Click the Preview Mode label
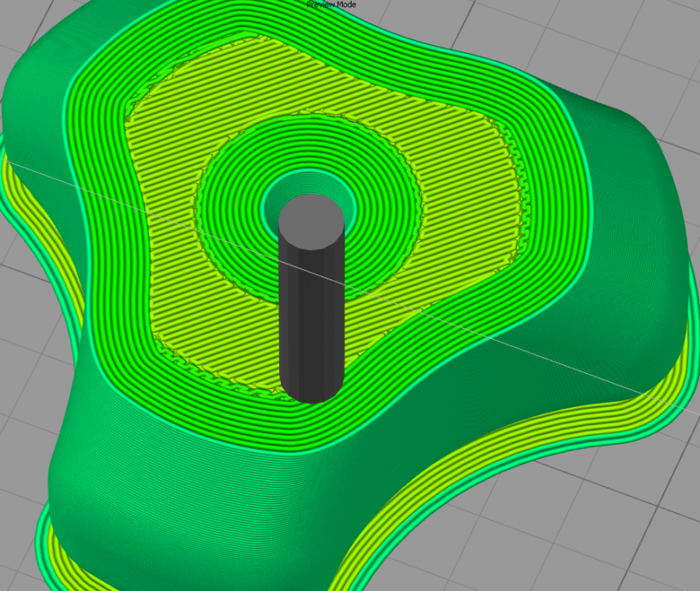The height and width of the screenshot is (591, 700). [330, 4]
